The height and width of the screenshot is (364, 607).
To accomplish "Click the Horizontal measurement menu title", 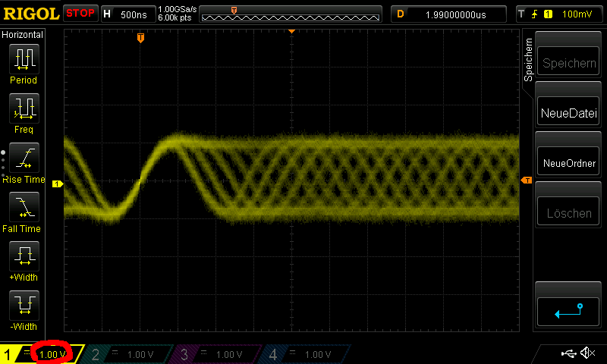I will pos(23,35).
